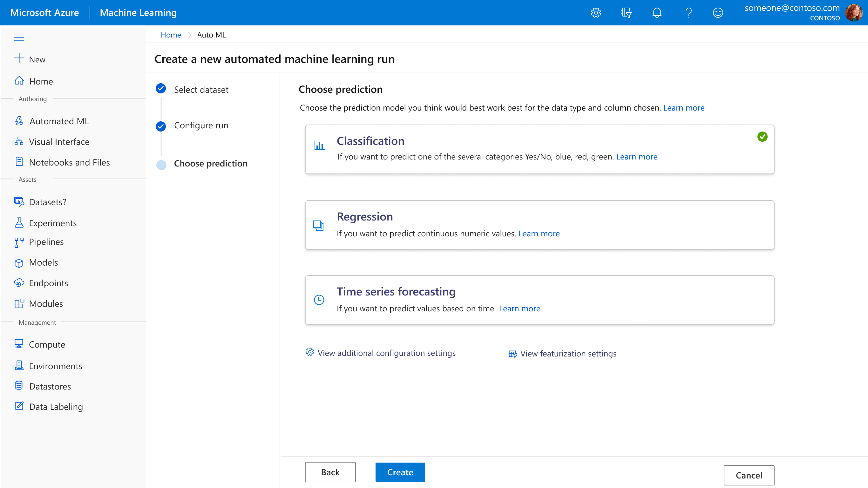This screenshot has width=868, height=488.
Task: Open View additional configuration settings
Action: 386,353
